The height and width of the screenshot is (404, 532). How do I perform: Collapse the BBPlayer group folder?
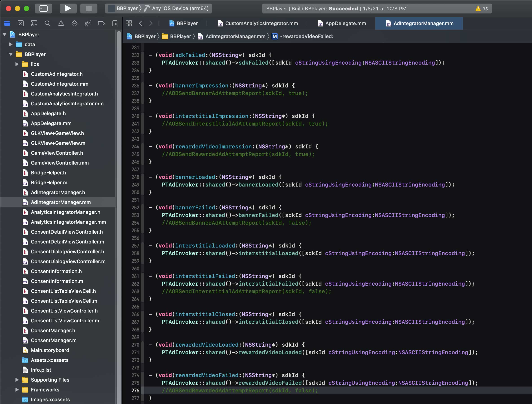(11, 54)
